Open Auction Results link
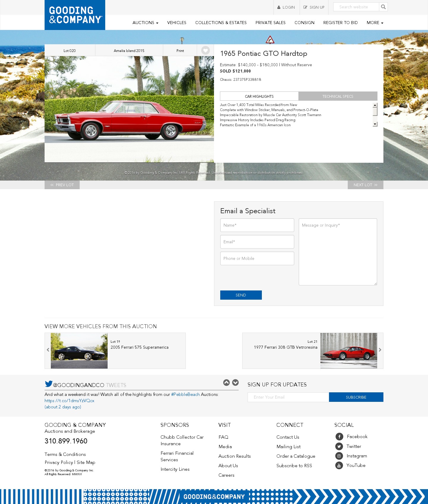Screen dimensions: 428x504 235,456
